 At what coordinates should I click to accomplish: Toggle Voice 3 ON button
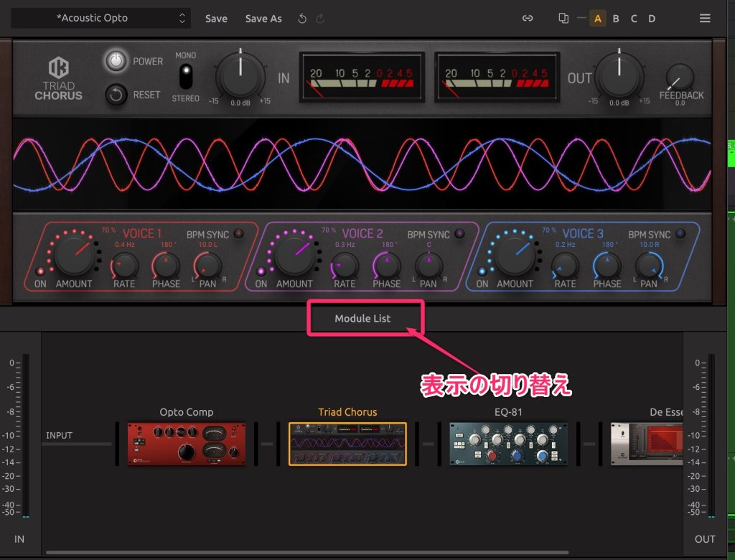482,271
